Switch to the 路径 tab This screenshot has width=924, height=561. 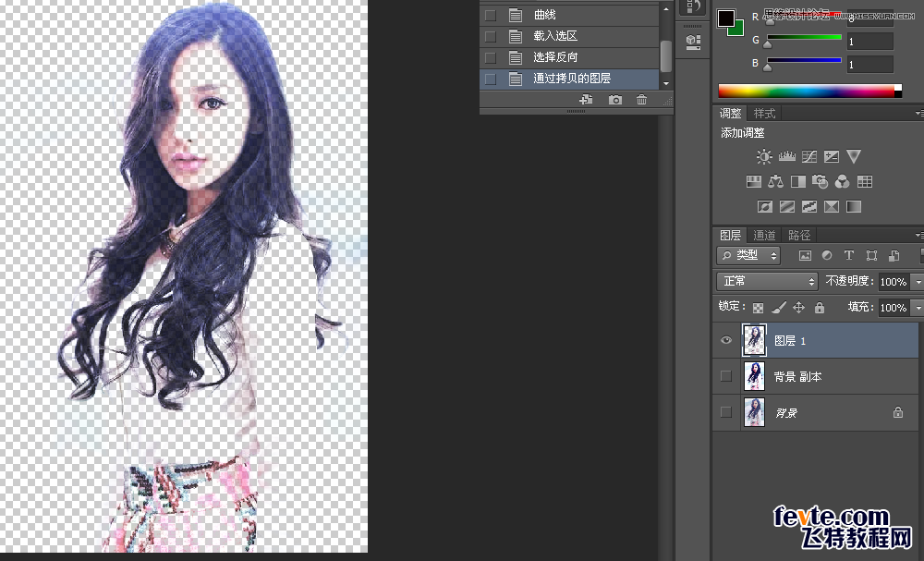pyautogui.click(x=798, y=235)
